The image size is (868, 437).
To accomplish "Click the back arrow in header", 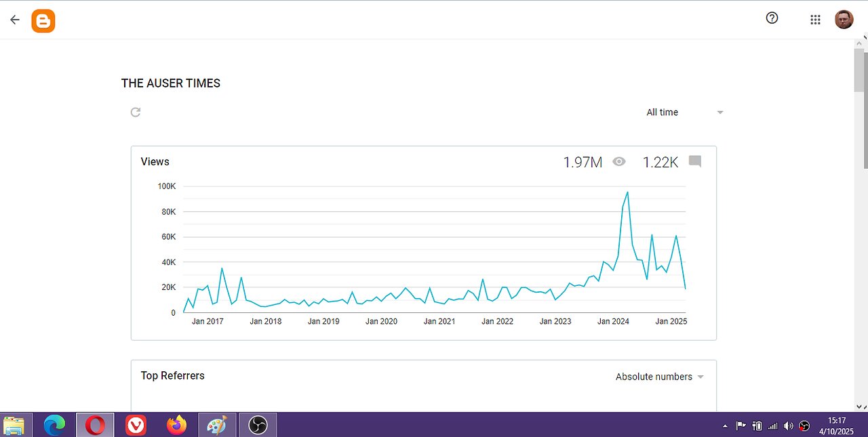I will tap(15, 20).
